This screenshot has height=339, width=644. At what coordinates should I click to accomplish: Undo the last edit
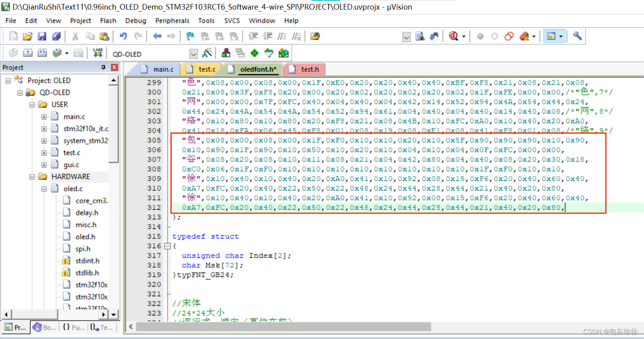pos(123,36)
